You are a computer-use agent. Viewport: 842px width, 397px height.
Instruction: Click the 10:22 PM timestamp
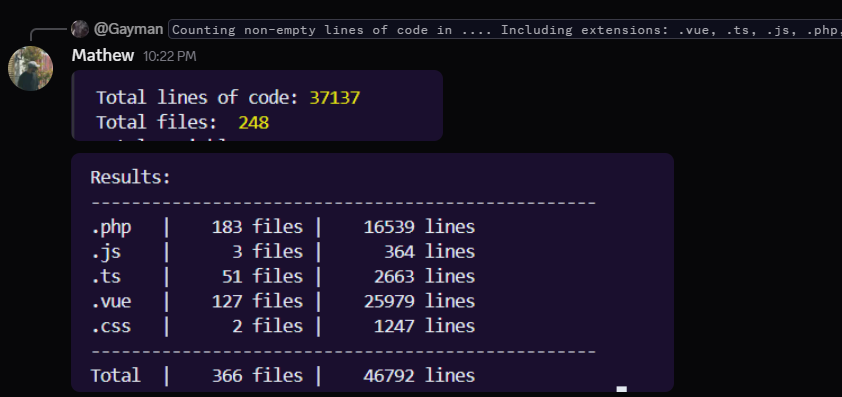pyautogui.click(x=170, y=56)
